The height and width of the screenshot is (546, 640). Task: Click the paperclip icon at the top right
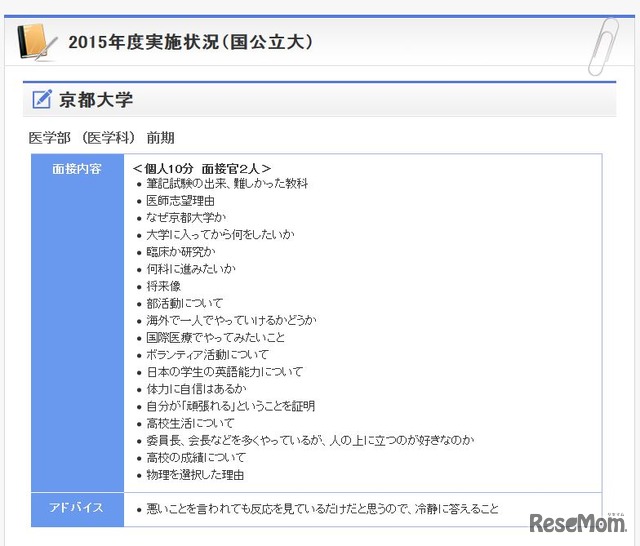[x=603, y=47]
